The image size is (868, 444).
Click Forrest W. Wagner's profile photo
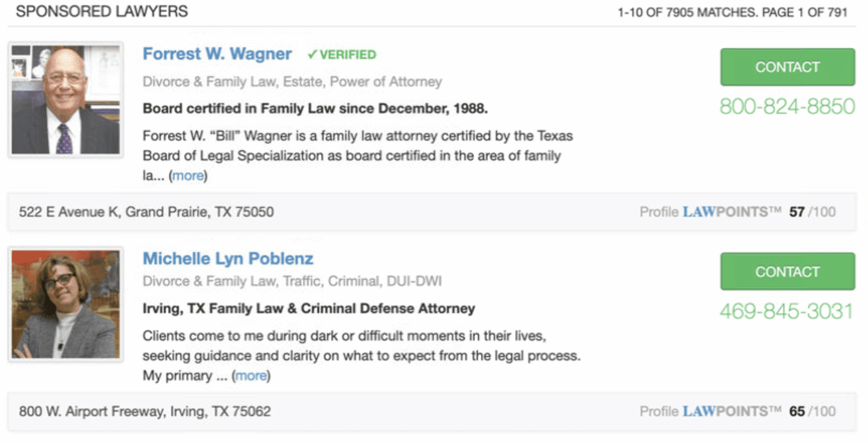click(66, 100)
